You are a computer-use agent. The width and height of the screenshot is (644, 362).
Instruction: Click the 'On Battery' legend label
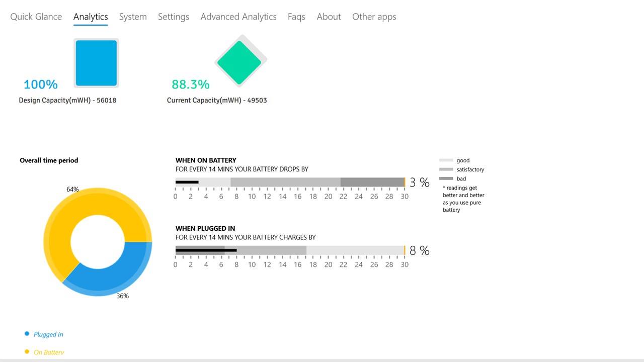coord(49,352)
